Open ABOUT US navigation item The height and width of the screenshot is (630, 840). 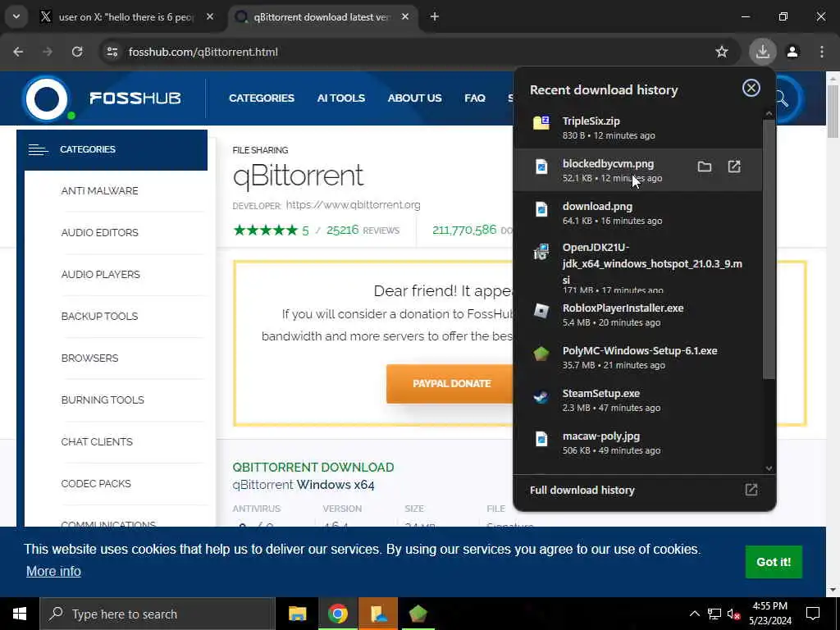click(414, 98)
